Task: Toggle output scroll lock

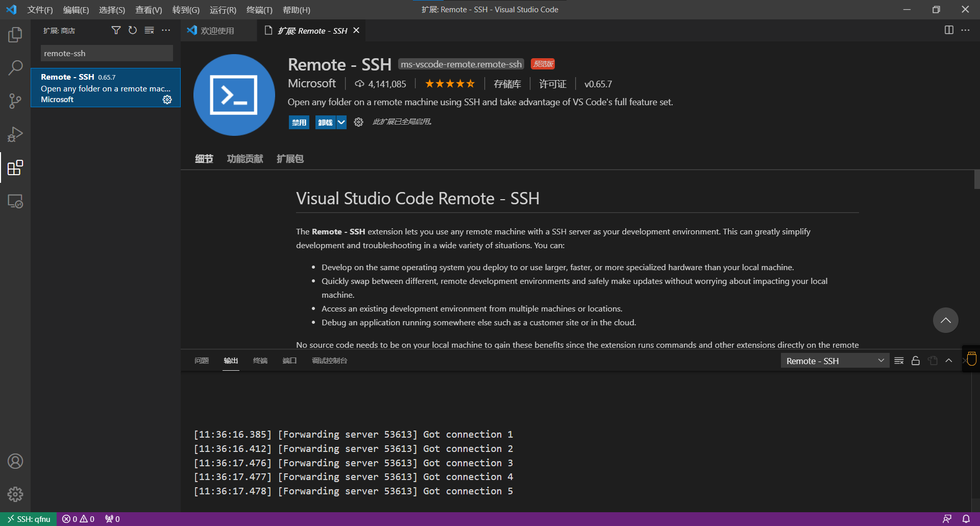Action: pyautogui.click(x=916, y=361)
